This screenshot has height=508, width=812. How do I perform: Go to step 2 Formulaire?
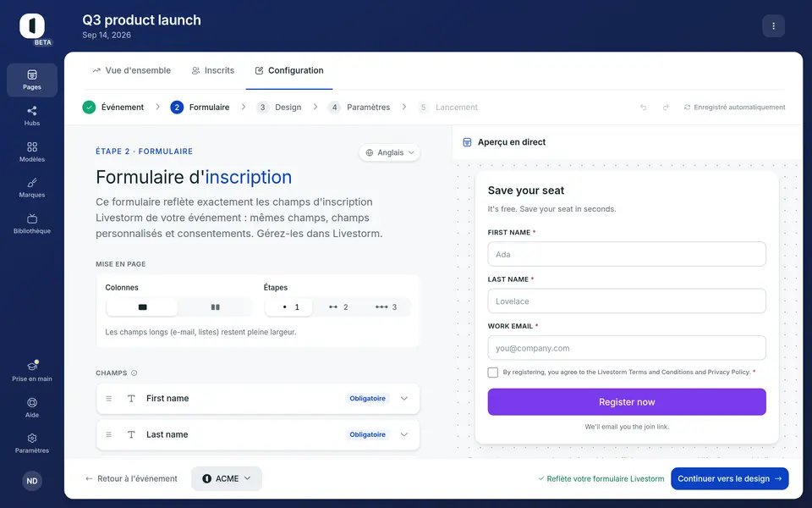click(x=200, y=108)
